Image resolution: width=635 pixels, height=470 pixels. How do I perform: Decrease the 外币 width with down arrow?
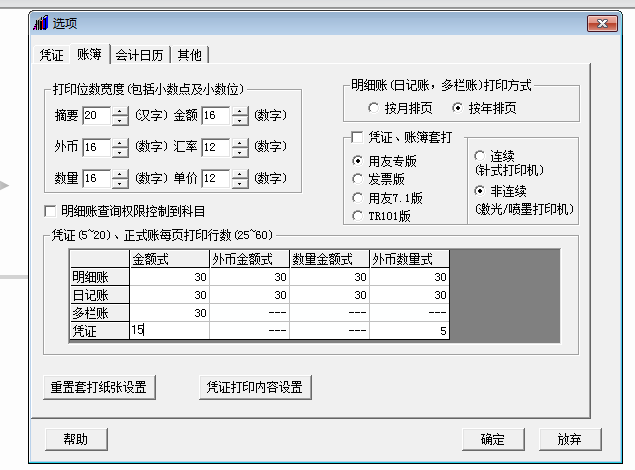click(x=120, y=152)
